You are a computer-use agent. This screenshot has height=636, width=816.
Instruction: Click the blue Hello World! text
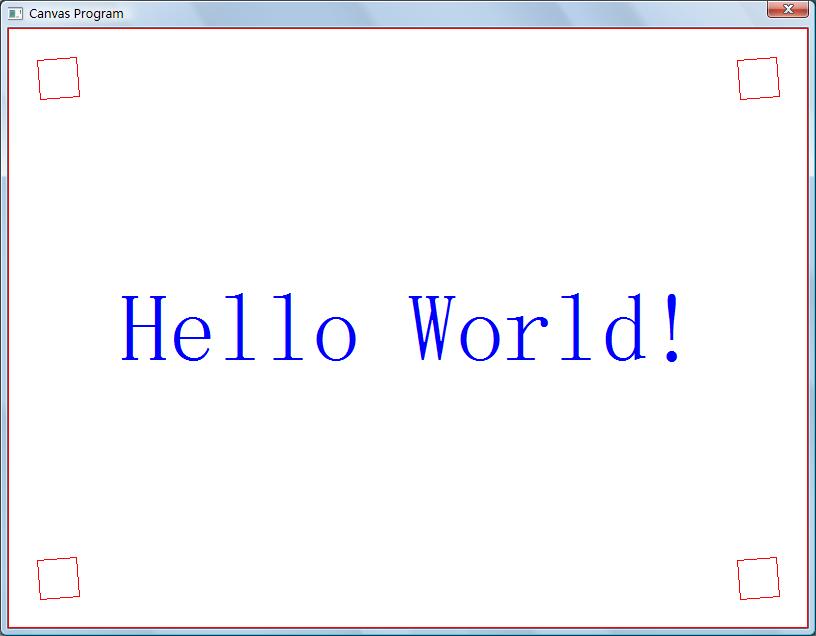(401, 327)
